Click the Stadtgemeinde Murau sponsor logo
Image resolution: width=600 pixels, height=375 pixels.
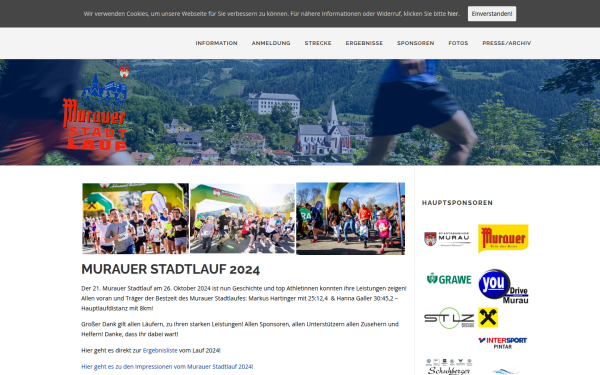pyautogui.click(x=447, y=239)
